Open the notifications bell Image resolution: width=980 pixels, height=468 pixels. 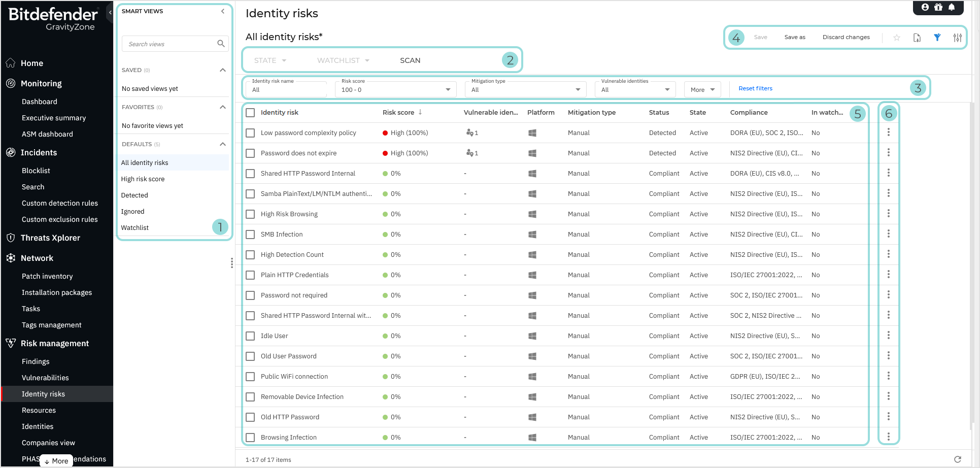[x=952, y=8]
